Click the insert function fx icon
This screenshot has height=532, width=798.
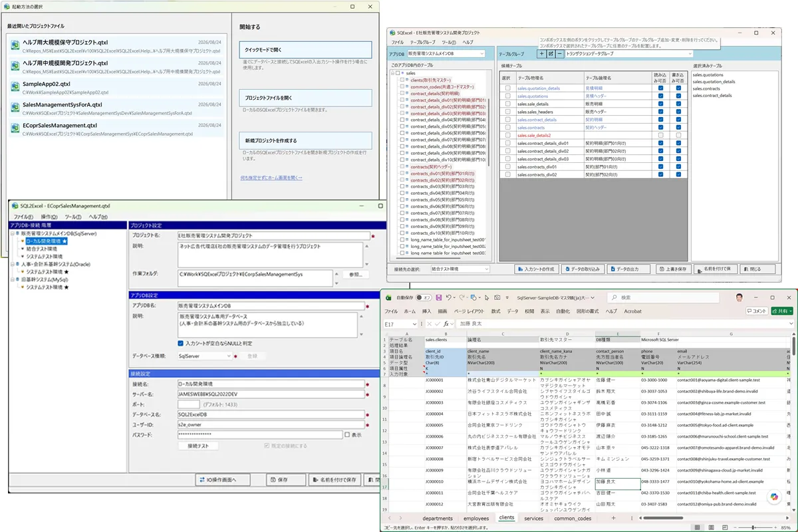pyautogui.click(x=448, y=324)
